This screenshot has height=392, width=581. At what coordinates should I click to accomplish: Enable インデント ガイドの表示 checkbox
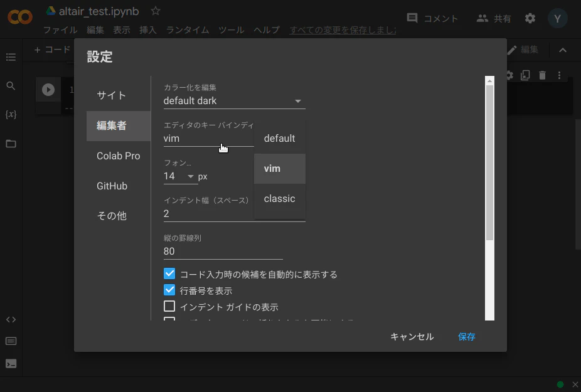(169, 307)
